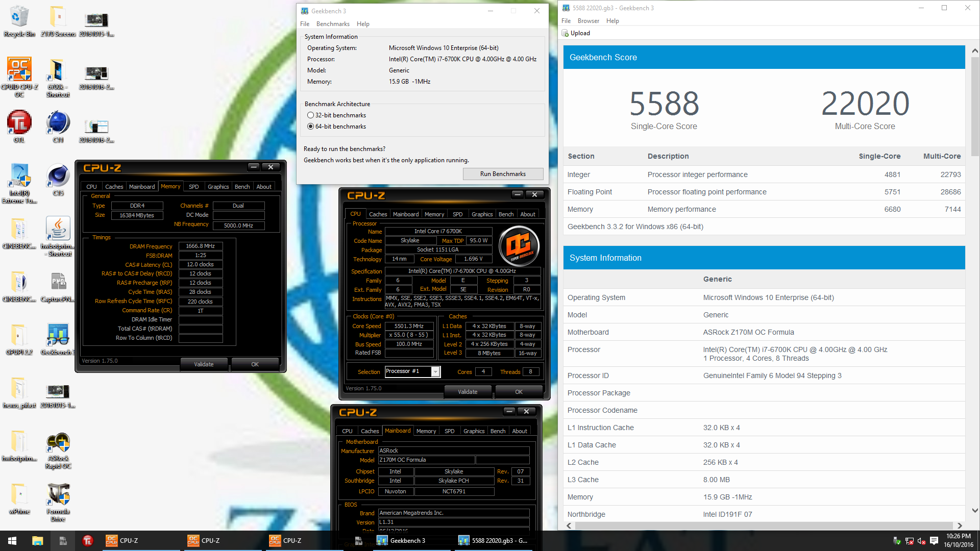The width and height of the screenshot is (980, 551).
Task: Click the Multi-Core Score 22020
Action: click(x=865, y=104)
